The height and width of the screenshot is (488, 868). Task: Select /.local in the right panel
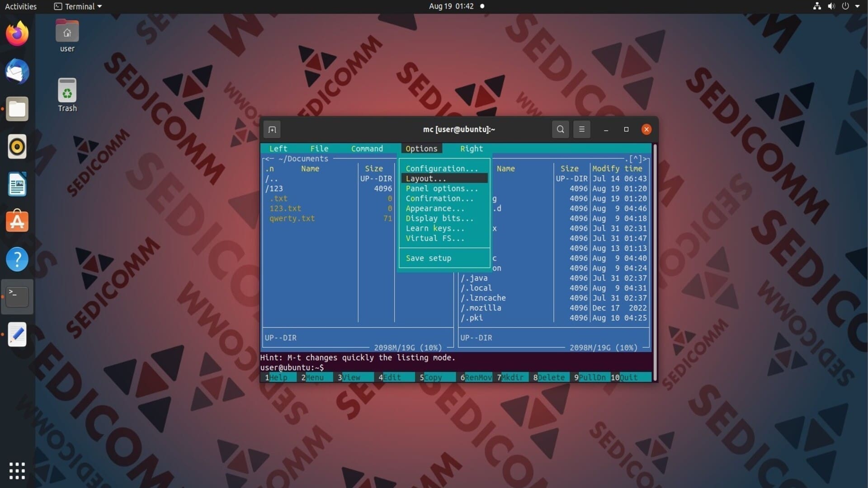click(554, 288)
